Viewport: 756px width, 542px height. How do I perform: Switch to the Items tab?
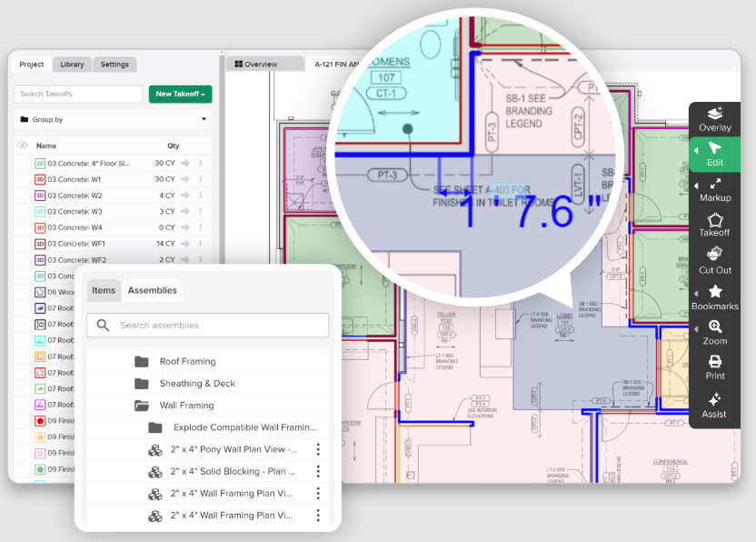point(104,290)
